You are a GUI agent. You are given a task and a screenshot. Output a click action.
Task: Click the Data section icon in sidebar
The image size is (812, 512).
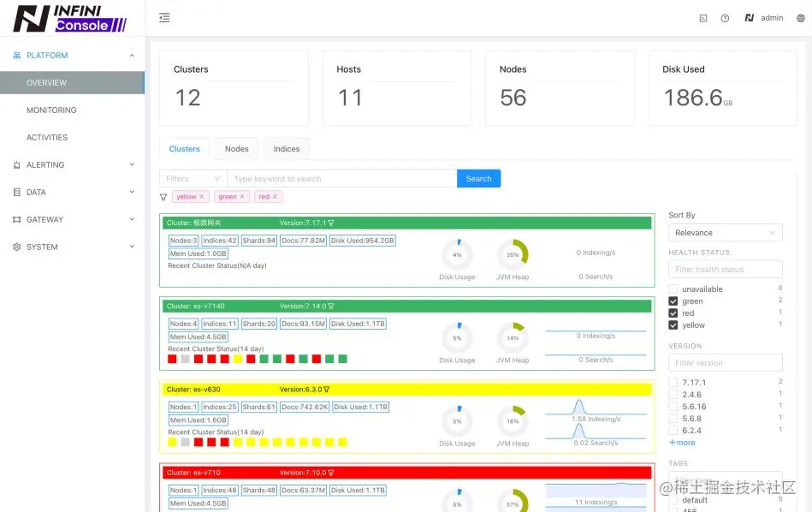(16, 193)
